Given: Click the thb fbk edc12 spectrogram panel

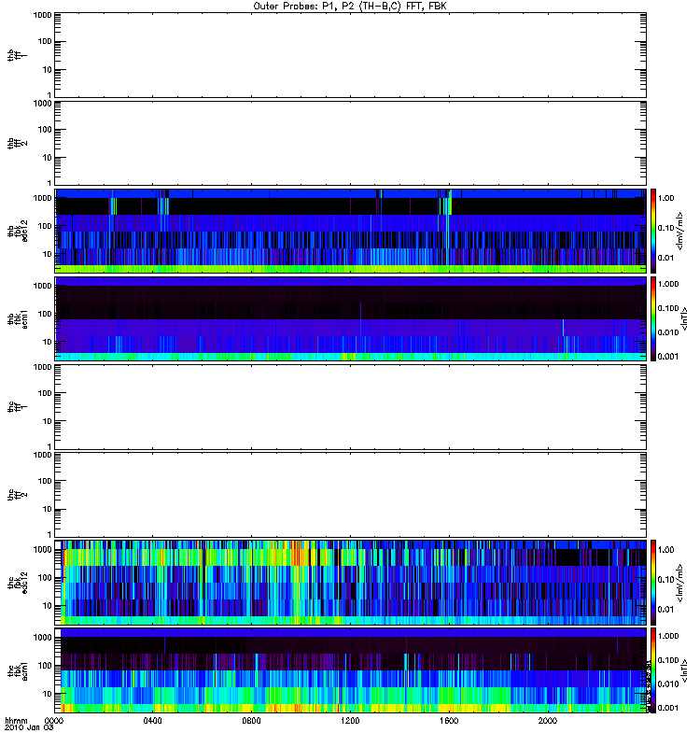Looking at the screenshot, I should 351,231.
